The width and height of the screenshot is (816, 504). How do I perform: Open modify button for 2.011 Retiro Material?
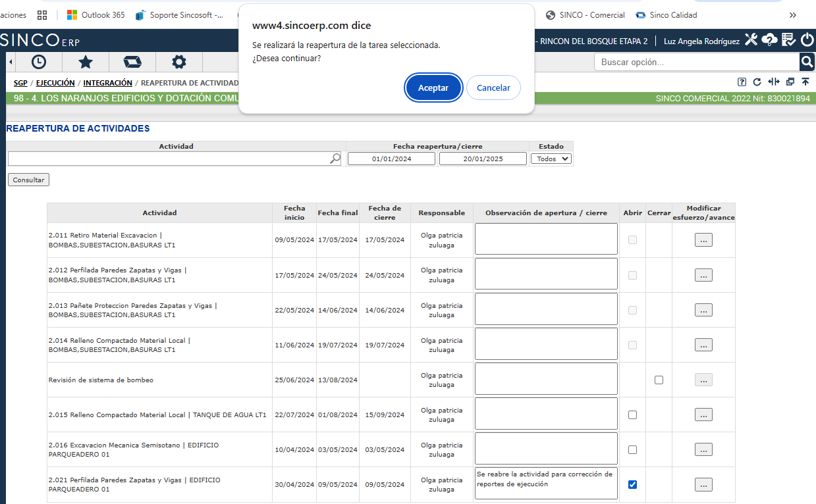click(703, 240)
